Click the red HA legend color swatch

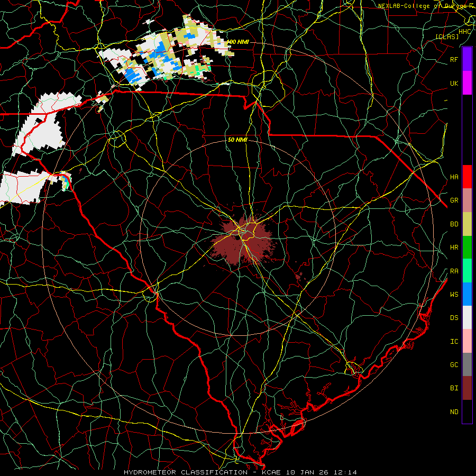click(467, 177)
